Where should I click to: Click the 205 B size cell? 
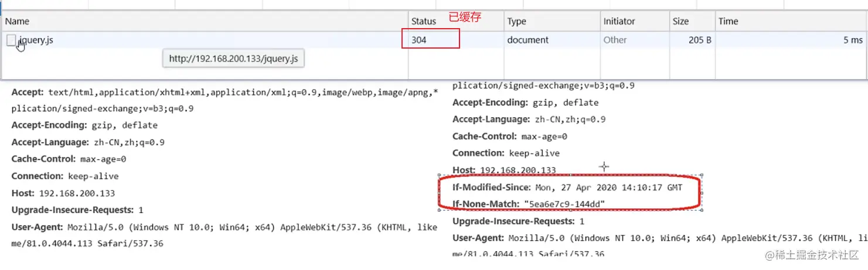tap(700, 40)
